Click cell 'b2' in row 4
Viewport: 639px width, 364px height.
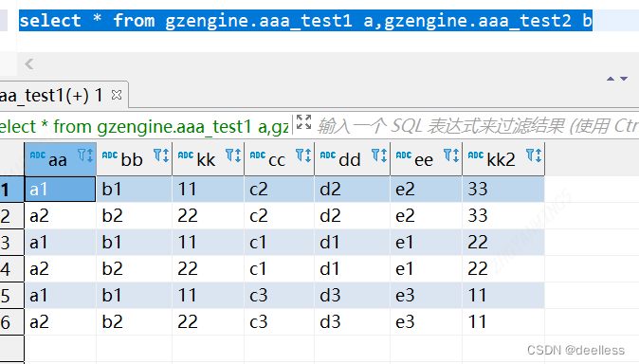(x=134, y=268)
